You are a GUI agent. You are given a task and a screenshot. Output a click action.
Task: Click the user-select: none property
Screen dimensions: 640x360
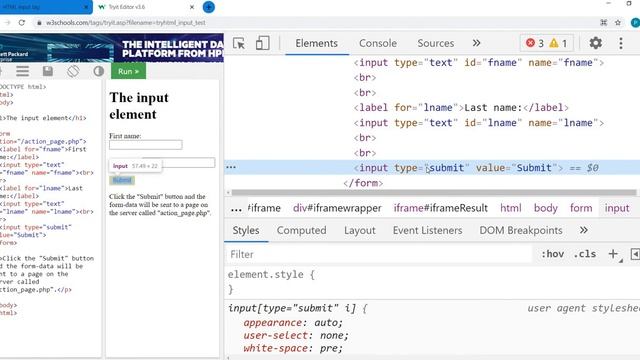tap(296, 336)
